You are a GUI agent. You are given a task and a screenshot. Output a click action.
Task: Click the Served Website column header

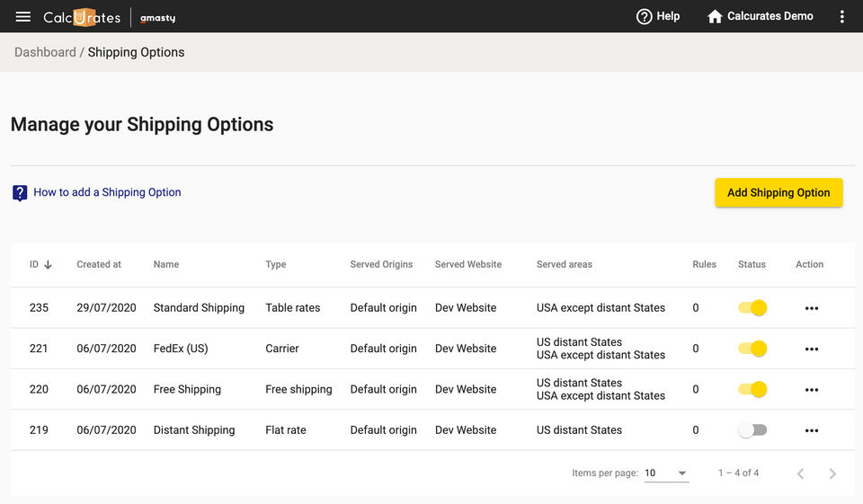click(x=468, y=265)
